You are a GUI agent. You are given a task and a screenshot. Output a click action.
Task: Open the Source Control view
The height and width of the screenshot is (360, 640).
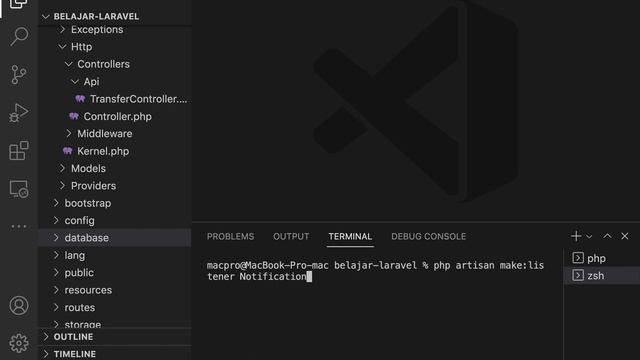(x=19, y=75)
